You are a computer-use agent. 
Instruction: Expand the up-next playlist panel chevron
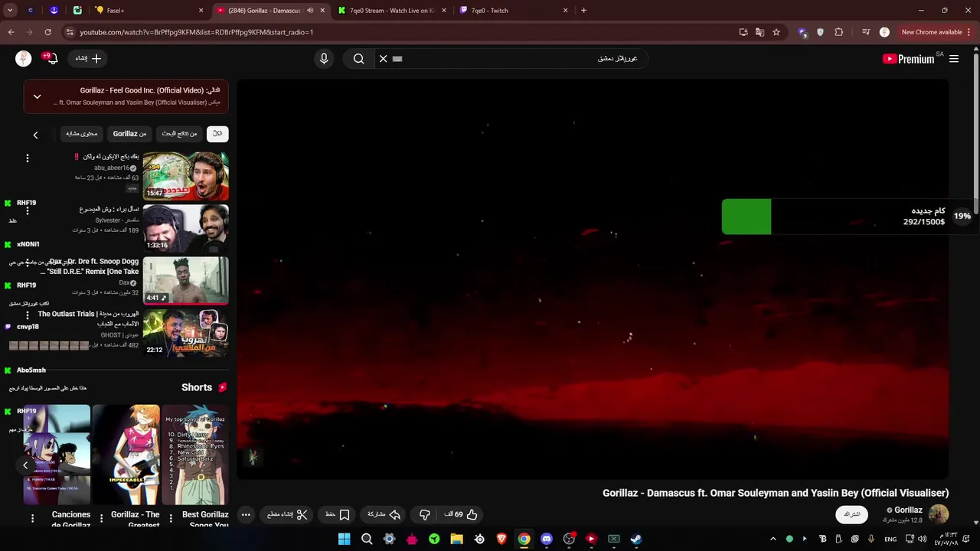37,96
